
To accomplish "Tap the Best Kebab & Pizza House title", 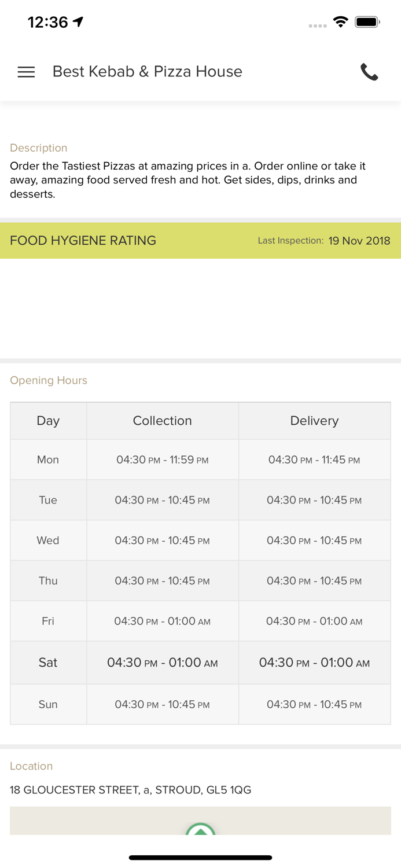I will (148, 72).
